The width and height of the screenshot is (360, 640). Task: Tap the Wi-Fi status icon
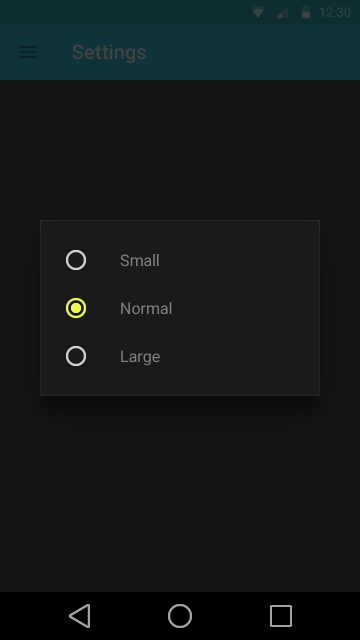click(x=258, y=12)
